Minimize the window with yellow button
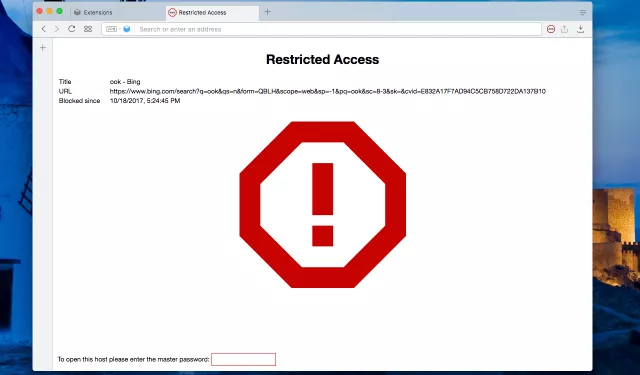640x375 pixels. (49, 11)
